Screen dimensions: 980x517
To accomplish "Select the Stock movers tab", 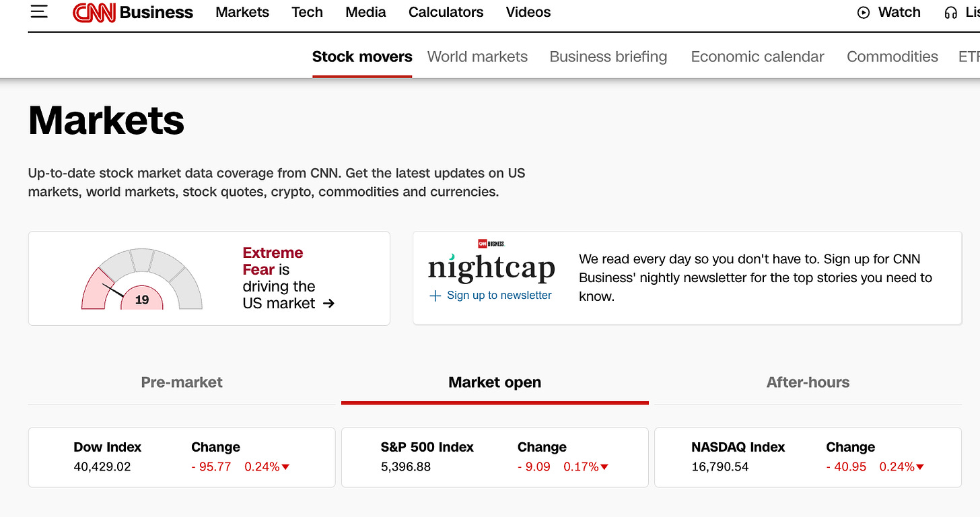I will tap(362, 57).
